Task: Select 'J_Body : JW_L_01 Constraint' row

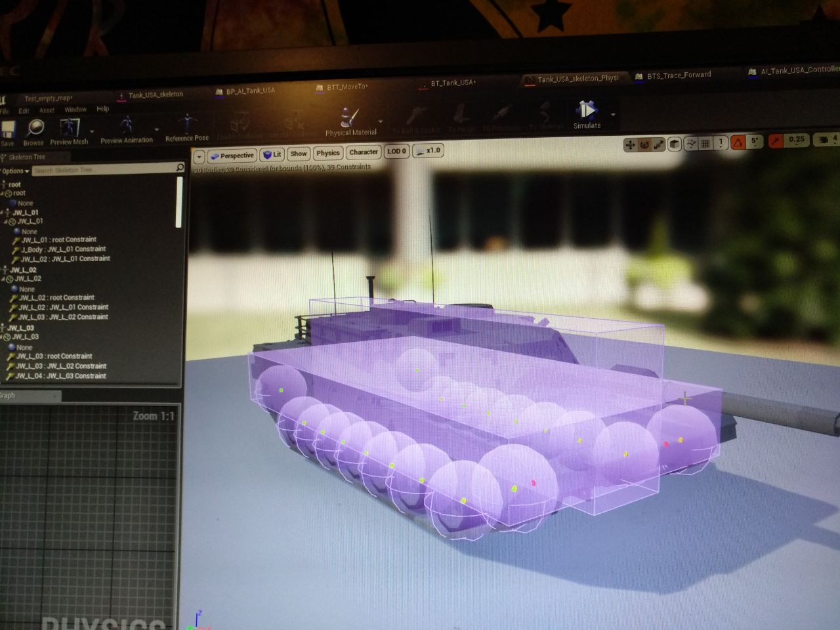Action: tap(60, 249)
